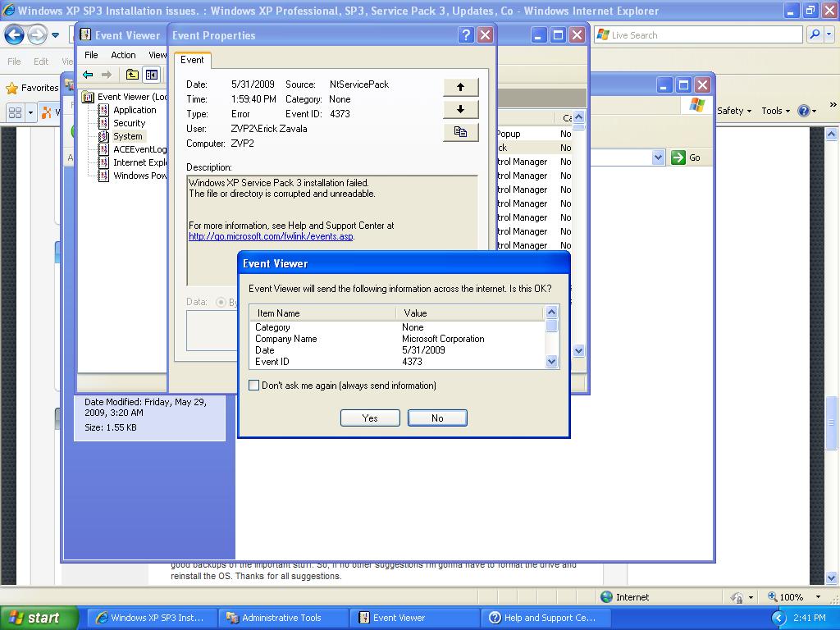Copy event details with the copy icon button
The image size is (840, 630).
pyautogui.click(x=460, y=132)
